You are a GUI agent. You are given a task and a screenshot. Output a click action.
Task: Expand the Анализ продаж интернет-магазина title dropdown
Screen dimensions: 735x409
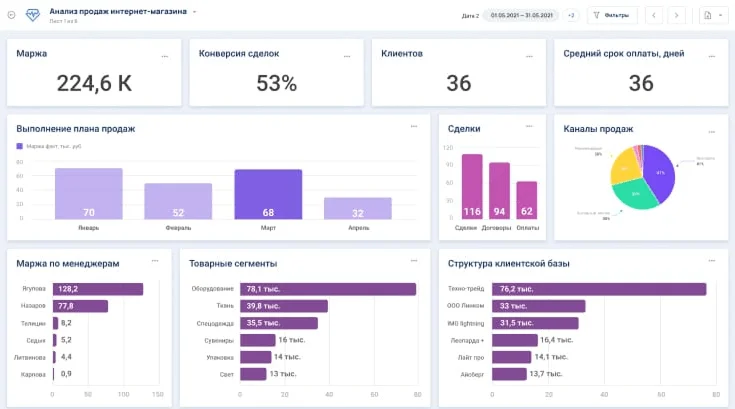[195, 12]
